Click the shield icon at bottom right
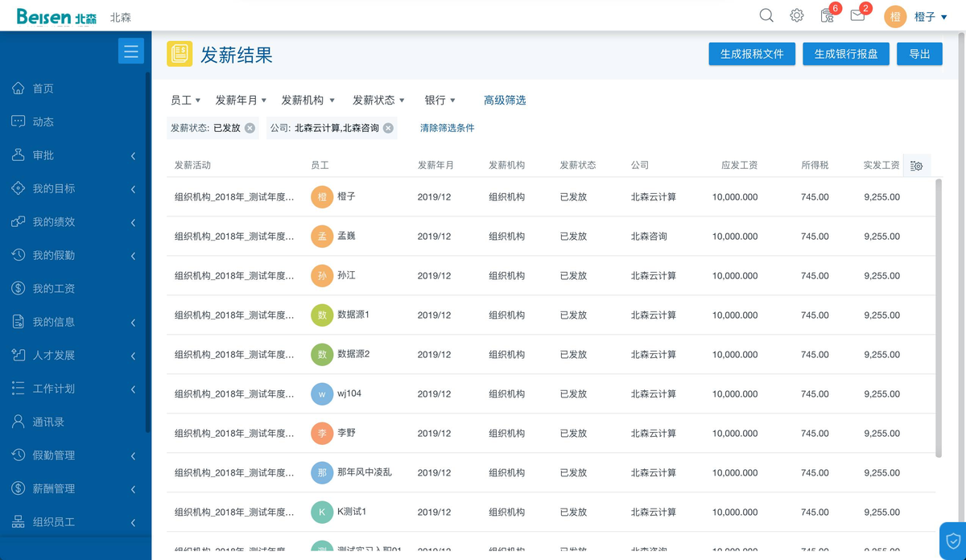 click(953, 540)
